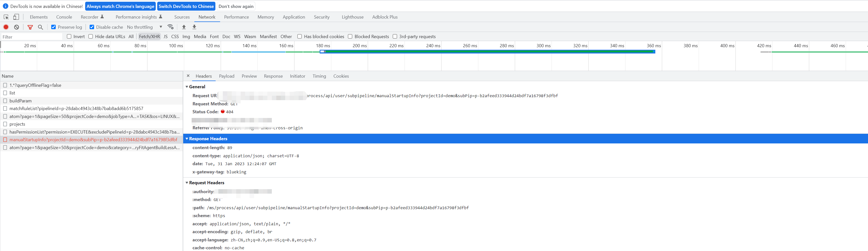Open the No throttling dropdown
Image resolution: width=868 pixels, height=251 pixels.
click(143, 27)
